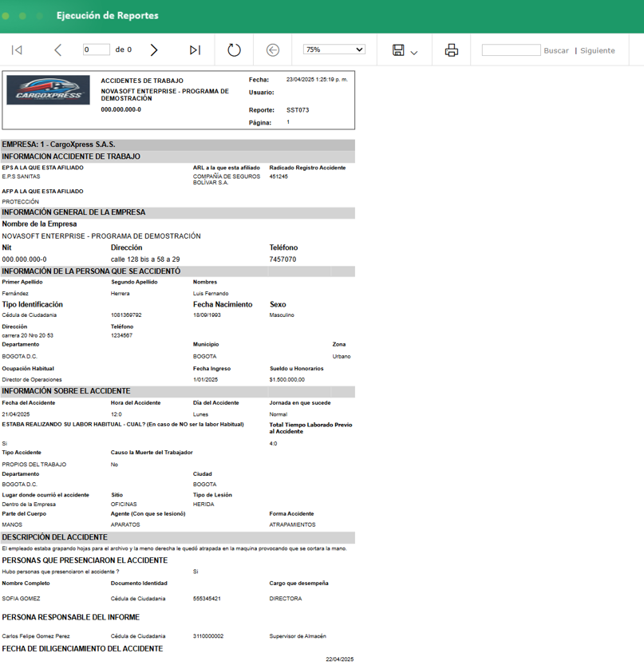Click the current page number field
The width and height of the screenshot is (644, 669).
point(97,49)
